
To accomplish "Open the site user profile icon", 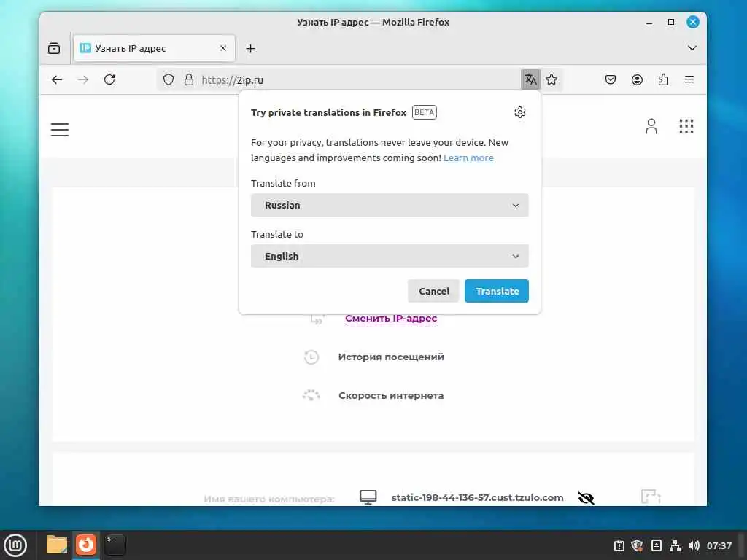I will 651,126.
